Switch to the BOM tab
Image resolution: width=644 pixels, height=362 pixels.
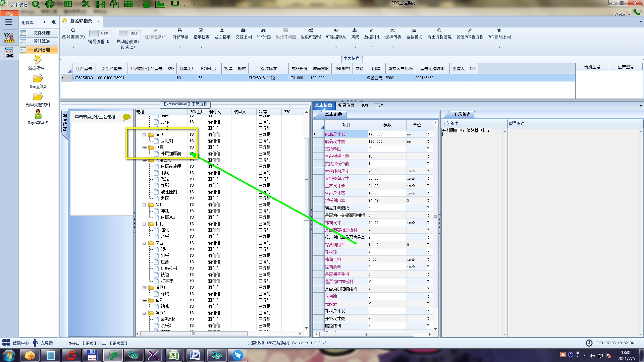pos(365,105)
